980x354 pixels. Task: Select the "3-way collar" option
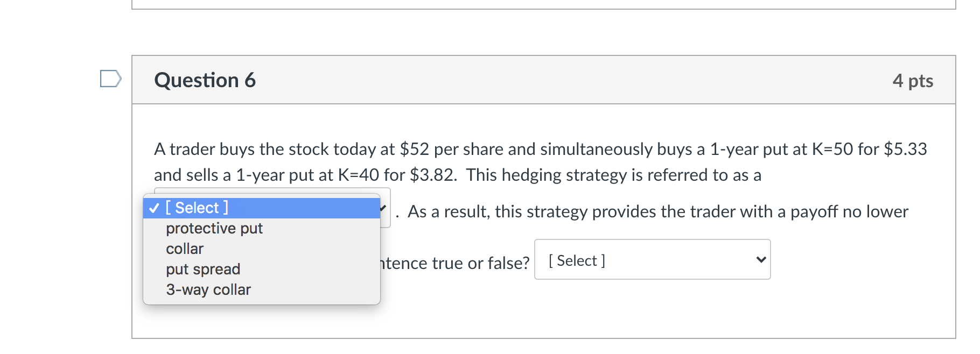pos(208,289)
